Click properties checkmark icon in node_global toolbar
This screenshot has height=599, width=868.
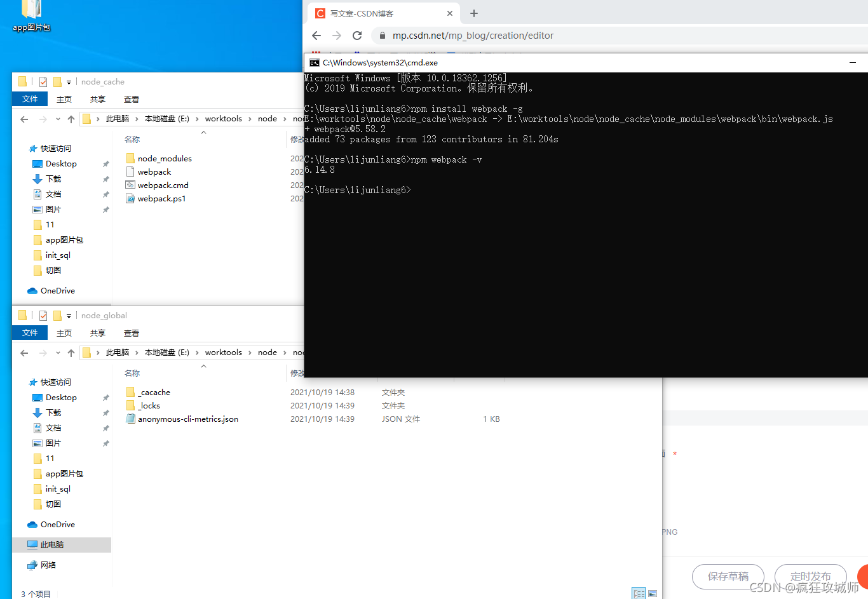(43, 316)
